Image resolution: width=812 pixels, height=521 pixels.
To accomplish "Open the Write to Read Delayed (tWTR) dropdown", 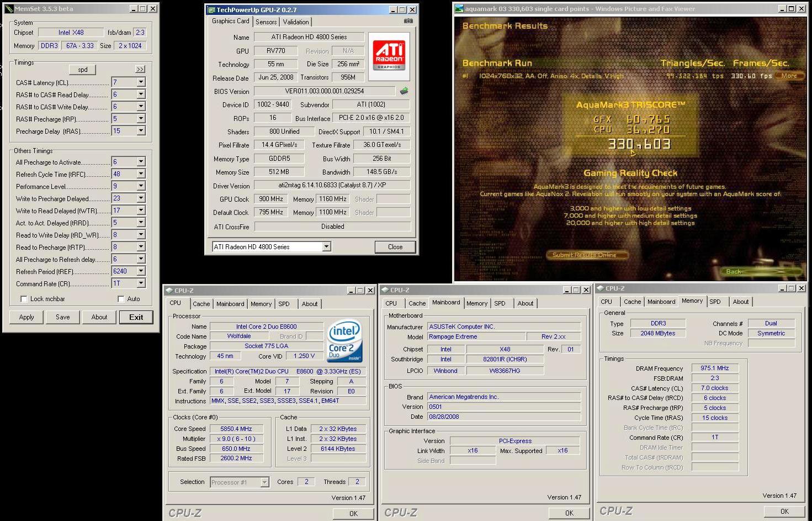I will point(141,210).
